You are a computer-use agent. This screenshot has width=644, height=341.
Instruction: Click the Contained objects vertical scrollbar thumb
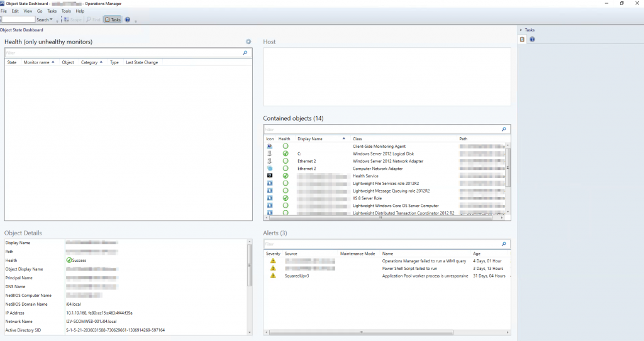(508, 167)
